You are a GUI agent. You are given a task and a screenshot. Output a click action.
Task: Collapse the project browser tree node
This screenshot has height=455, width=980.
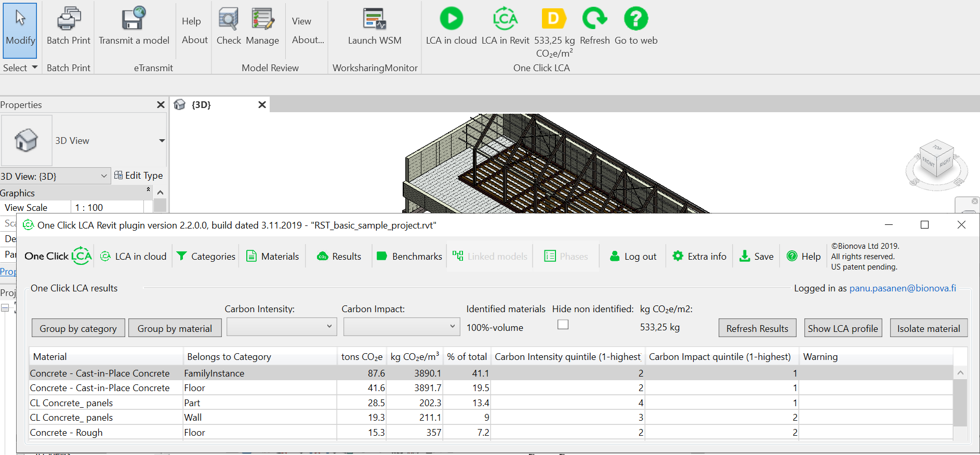(x=5, y=308)
